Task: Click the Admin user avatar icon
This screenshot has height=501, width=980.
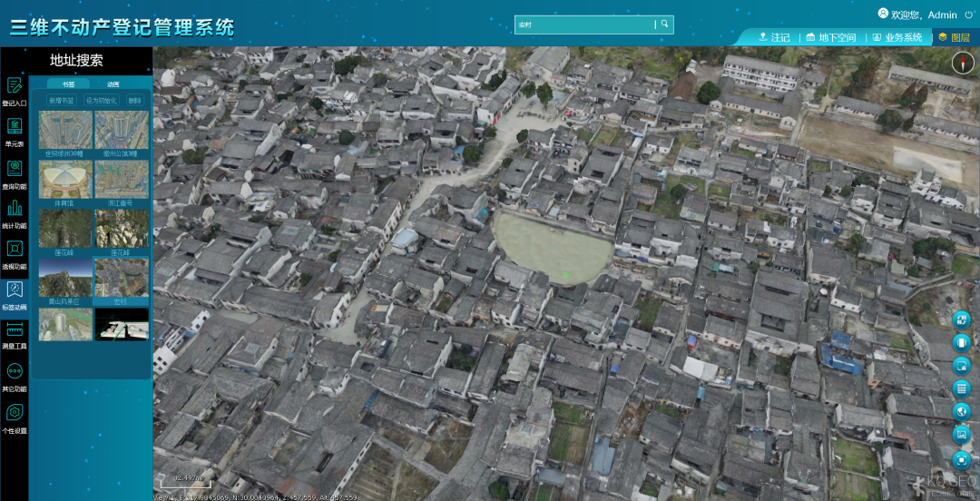Action: tap(883, 13)
